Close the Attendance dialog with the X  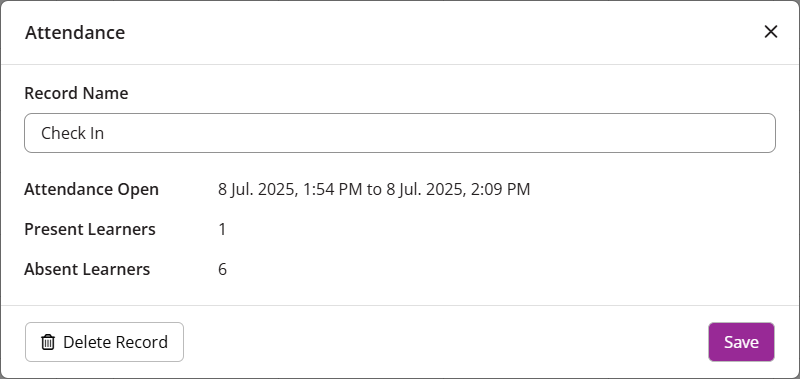click(x=770, y=32)
